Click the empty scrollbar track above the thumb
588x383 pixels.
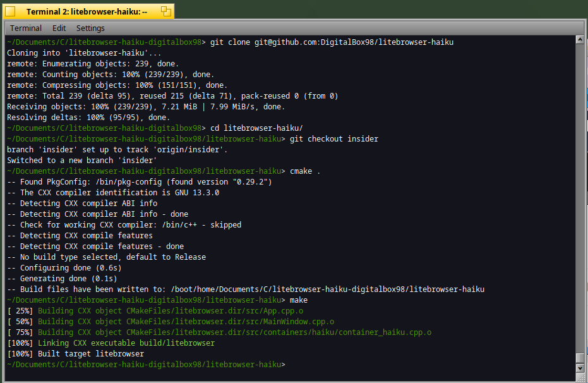click(x=580, y=190)
